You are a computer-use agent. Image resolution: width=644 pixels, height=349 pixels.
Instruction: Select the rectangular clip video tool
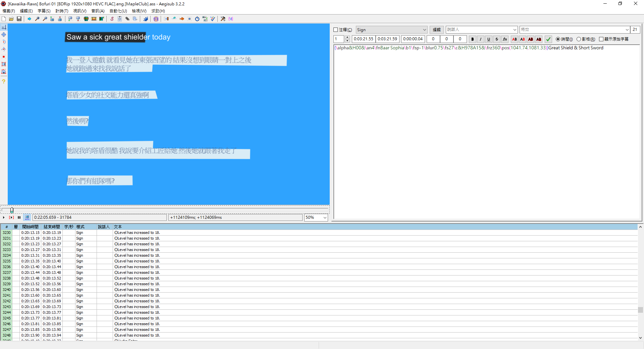tap(4, 64)
